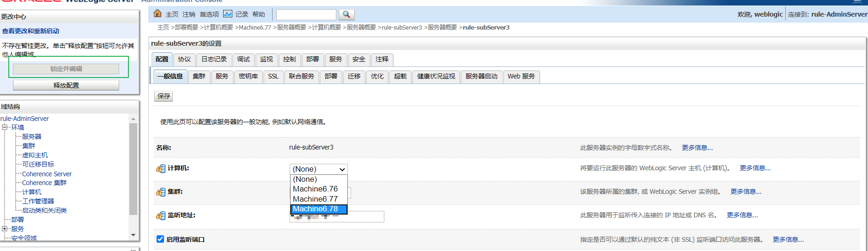Open the SSL sub-tab
Viewport: 868px width, 251px height.
coord(273,76)
